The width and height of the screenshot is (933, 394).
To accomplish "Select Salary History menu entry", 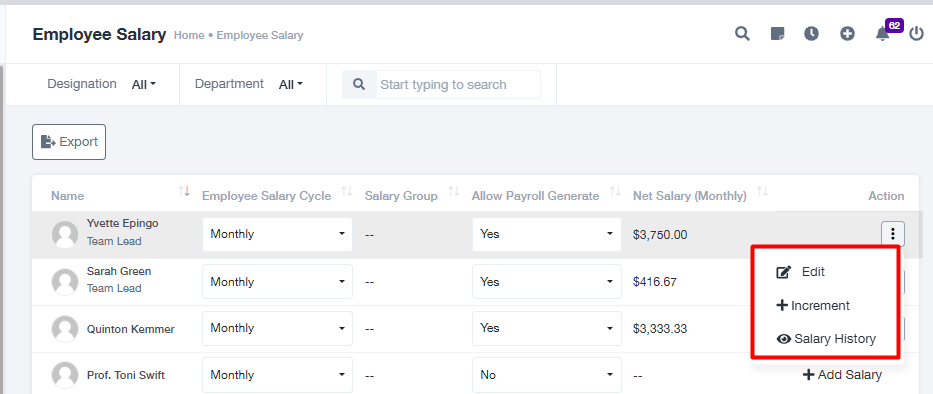I will coord(826,339).
